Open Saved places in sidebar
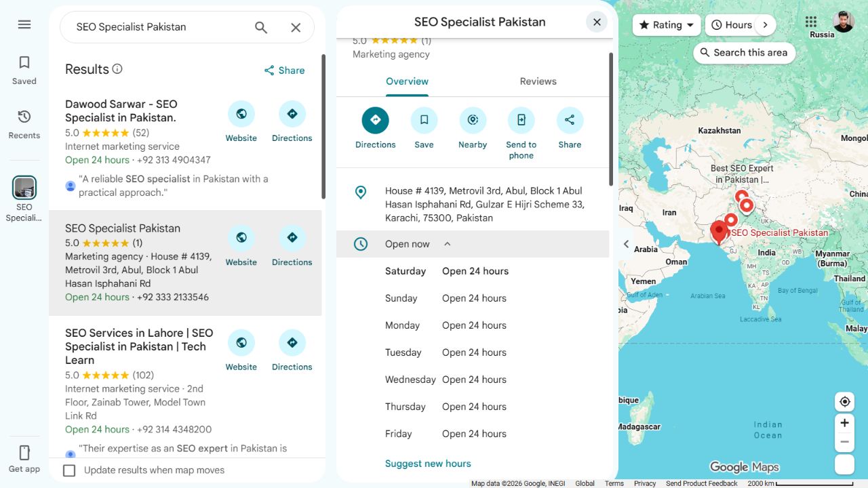Viewport: 868px width, 488px height. pyautogui.click(x=24, y=70)
